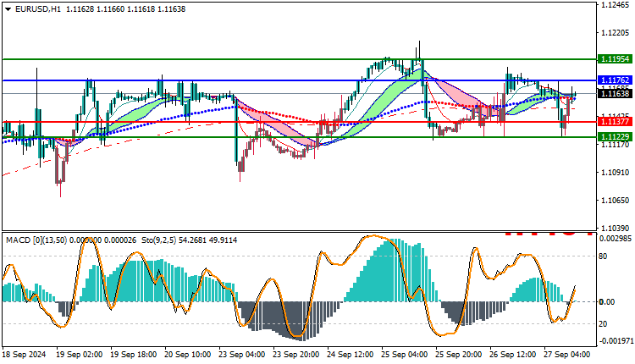Click the 20 Sep 10:00 time axis label
The image size is (635, 364).
pyautogui.click(x=187, y=355)
